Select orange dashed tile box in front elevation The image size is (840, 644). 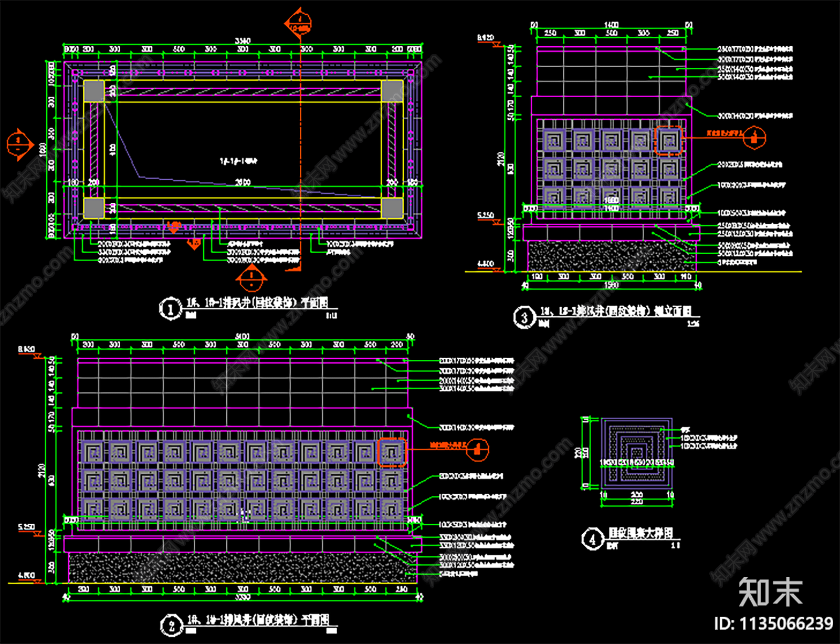(x=392, y=452)
